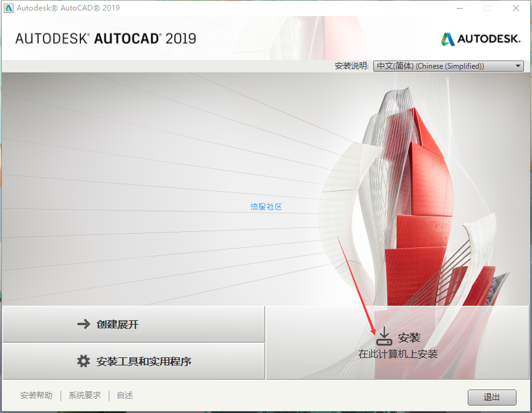
Task: Click the AUTODESK AUTOCAD 2019 title text
Action: point(106,39)
